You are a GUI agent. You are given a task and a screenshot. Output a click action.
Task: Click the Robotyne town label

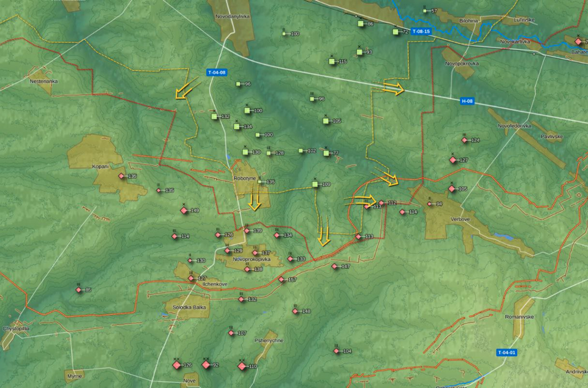click(x=244, y=178)
